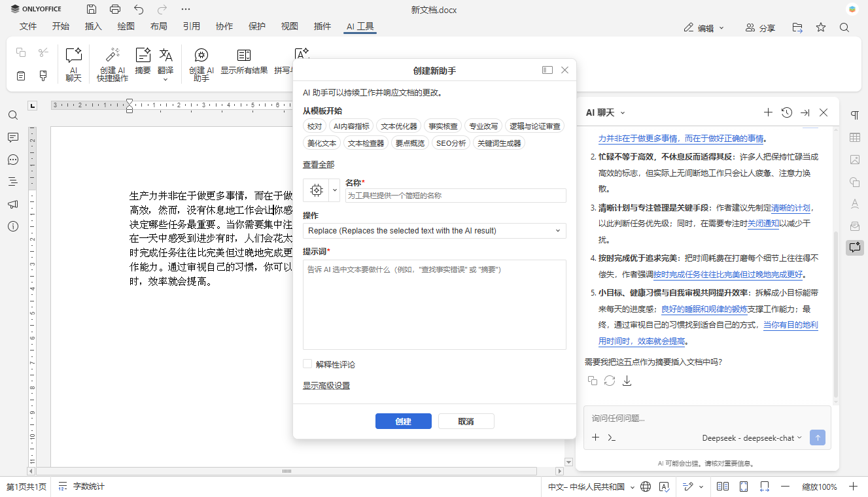Open table settings in right sidebar

(855, 137)
